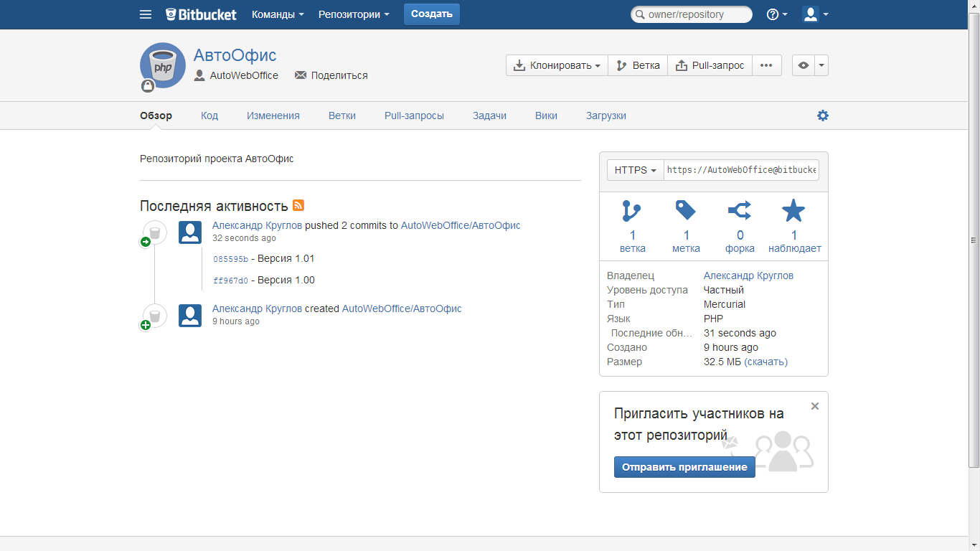Expand the Репозитории dropdown menu

pos(354,14)
